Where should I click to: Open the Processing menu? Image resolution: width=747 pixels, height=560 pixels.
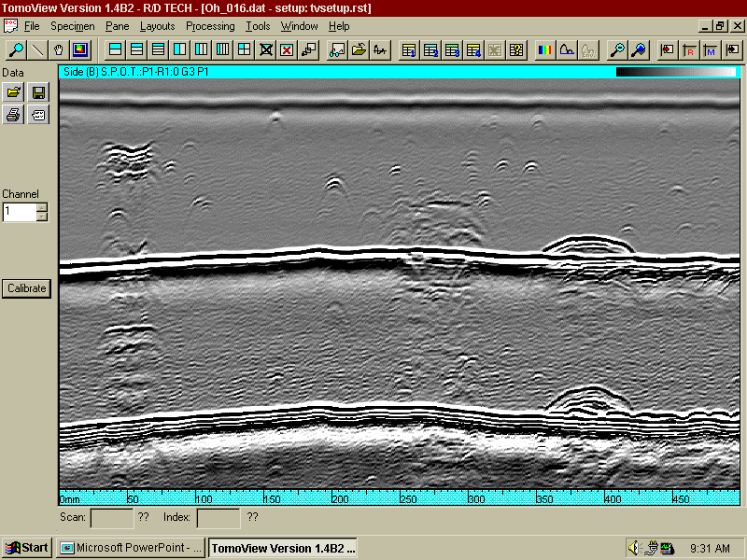[210, 26]
